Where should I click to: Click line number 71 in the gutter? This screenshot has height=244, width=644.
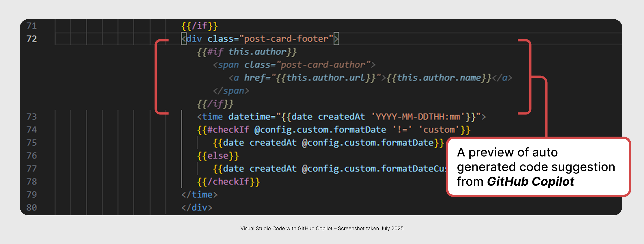pos(32,26)
